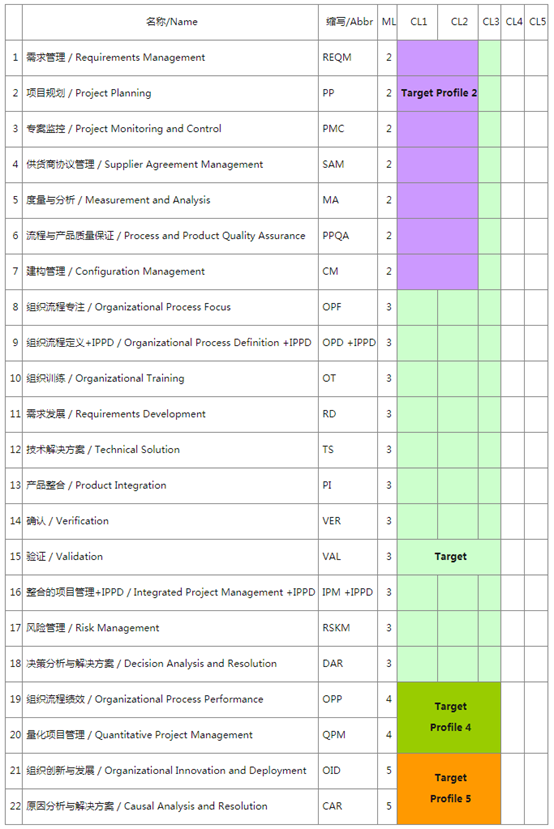Click the green Target Profile 4 block

[x=449, y=717]
